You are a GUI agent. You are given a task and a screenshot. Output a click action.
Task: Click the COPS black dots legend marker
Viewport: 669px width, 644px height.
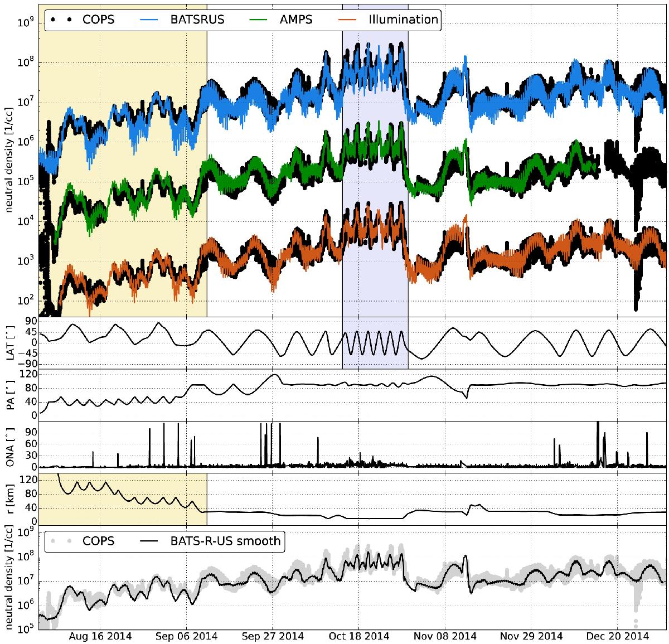click(x=61, y=20)
